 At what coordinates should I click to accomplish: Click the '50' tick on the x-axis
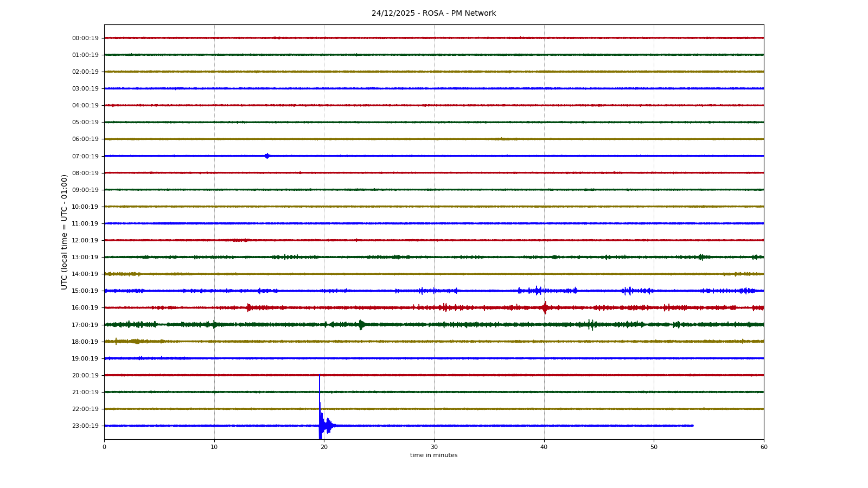[654, 447]
